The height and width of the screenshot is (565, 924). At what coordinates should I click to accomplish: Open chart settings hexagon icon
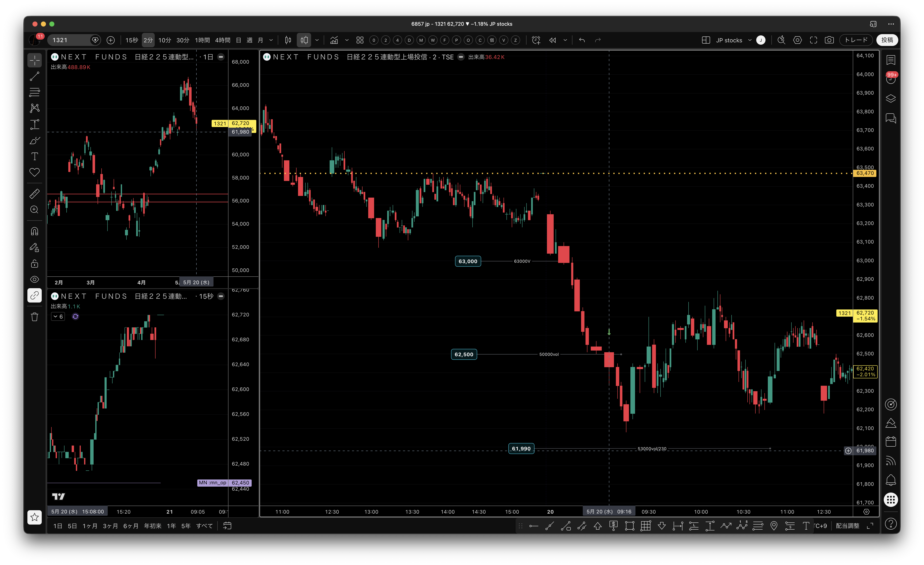[x=798, y=40]
